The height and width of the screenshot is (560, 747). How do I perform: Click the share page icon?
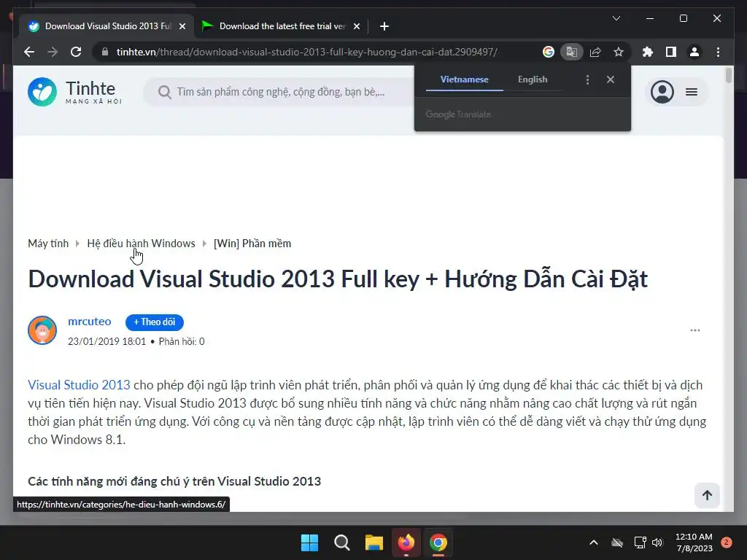tap(595, 52)
